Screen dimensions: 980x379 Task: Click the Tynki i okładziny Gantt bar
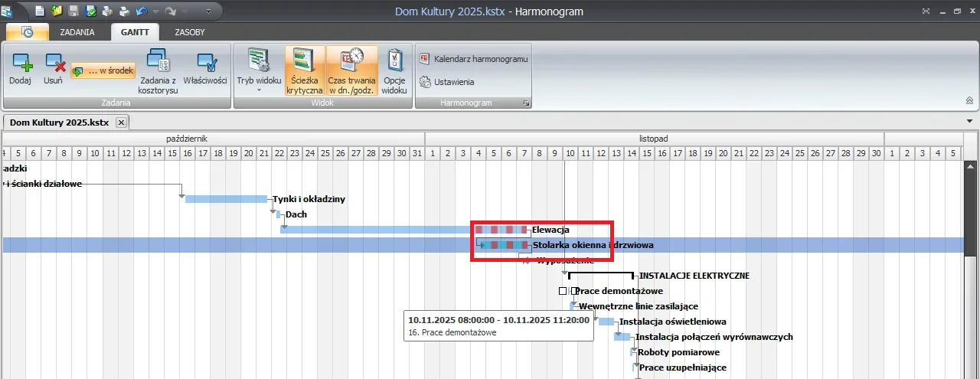[226, 199]
